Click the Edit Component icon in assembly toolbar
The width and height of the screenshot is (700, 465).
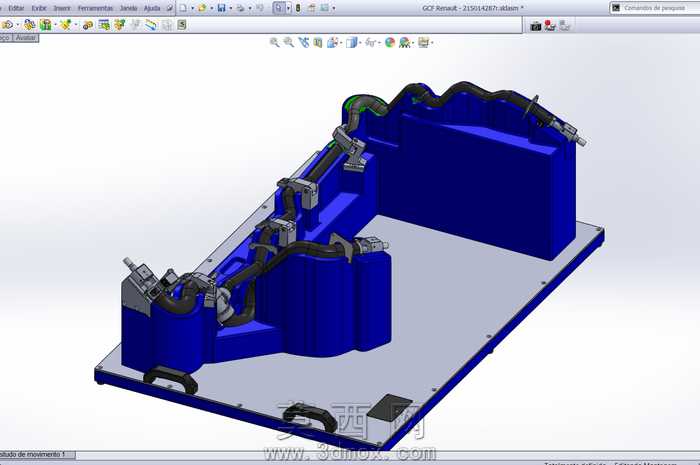[8, 25]
